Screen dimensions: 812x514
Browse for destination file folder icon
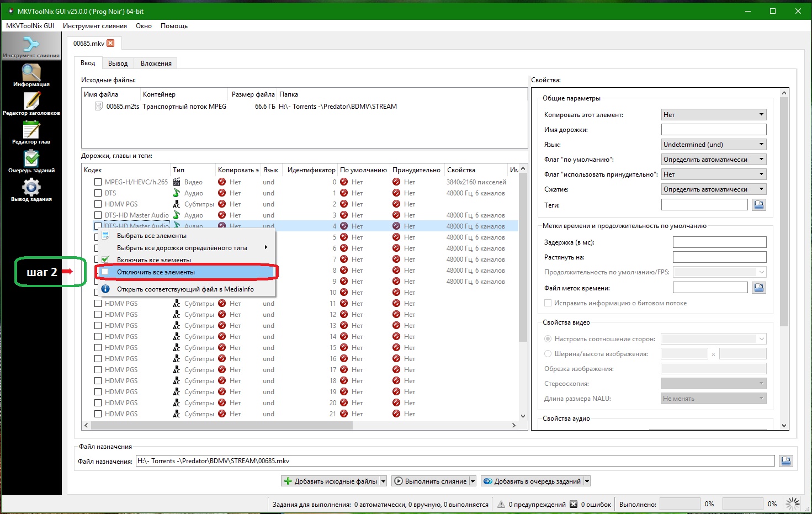[x=786, y=461]
